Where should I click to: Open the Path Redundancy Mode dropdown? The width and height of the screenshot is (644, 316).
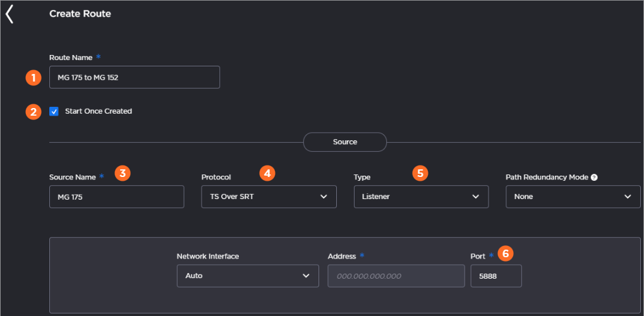[x=573, y=197]
